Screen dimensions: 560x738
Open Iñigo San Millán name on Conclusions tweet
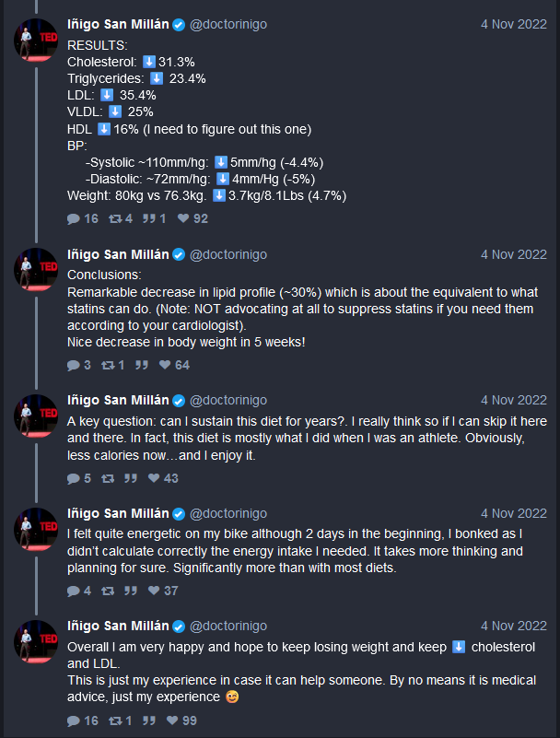[x=118, y=254]
